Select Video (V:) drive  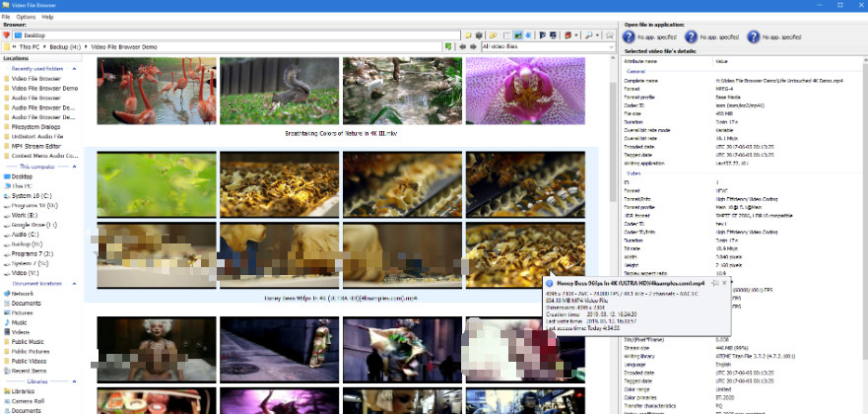coord(21,273)
